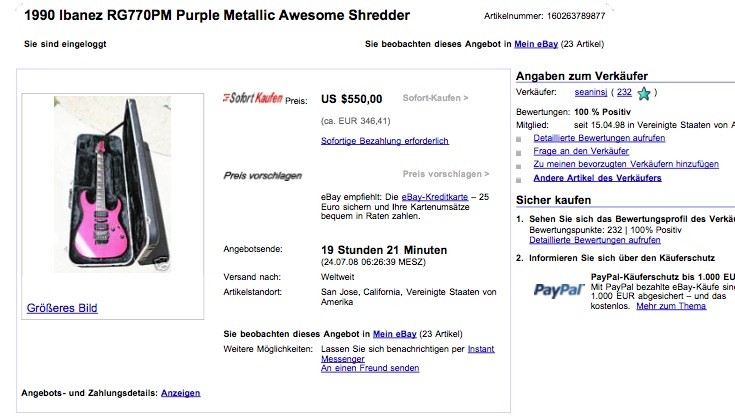The image size is (735, 419).
Task: Click the PayPal logo
Action: point(559,291)
